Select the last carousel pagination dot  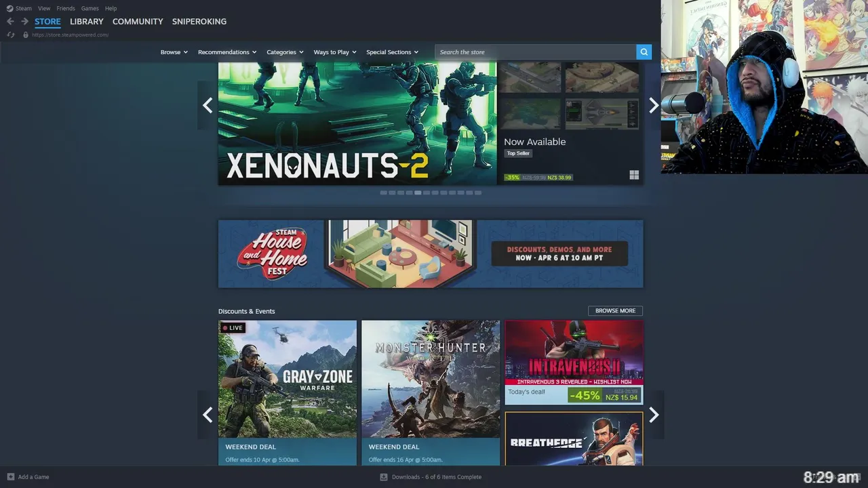478,192
